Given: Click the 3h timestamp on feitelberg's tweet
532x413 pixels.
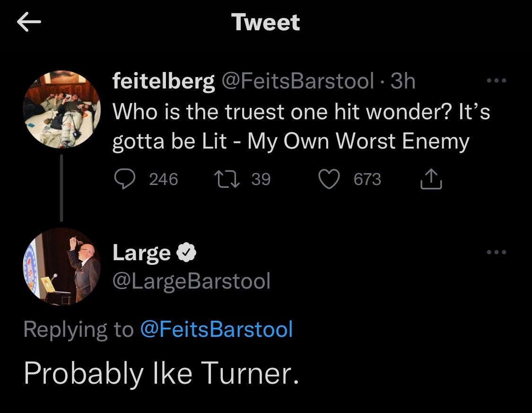Looking at the screenshot, I should pyautogui.click(x=402, y=82).
